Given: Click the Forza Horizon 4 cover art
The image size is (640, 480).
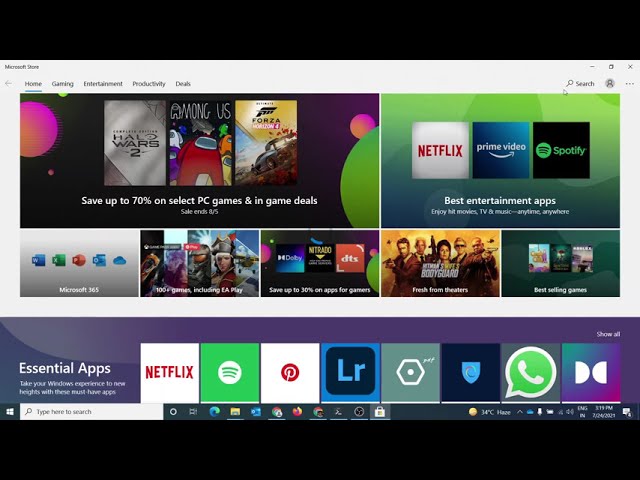Looking at the screenshot, I should [x=266, y=143].
